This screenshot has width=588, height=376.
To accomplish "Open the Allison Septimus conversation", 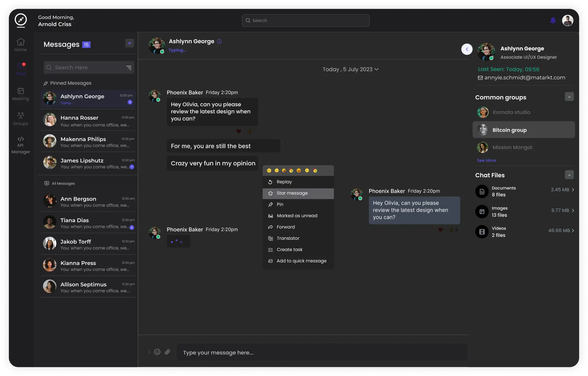I will (x=88, y=287).
